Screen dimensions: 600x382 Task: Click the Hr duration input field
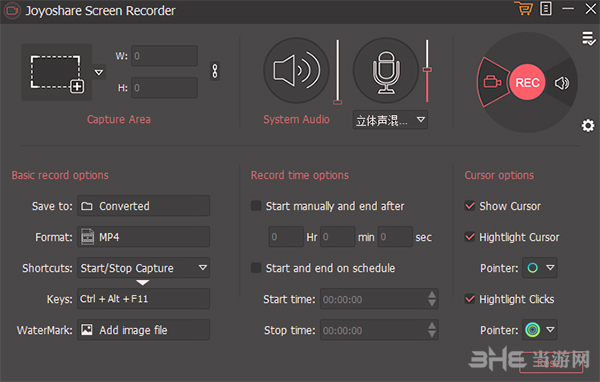click(286, 237)
